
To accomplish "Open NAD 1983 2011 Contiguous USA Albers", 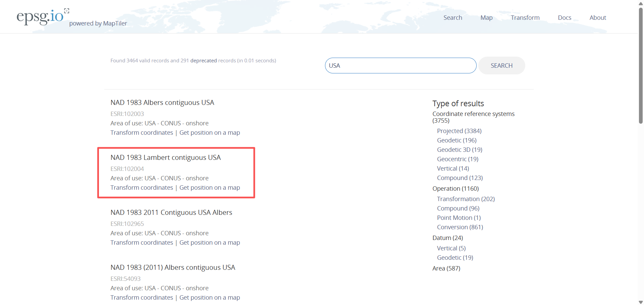I will [x=171, y=212].
